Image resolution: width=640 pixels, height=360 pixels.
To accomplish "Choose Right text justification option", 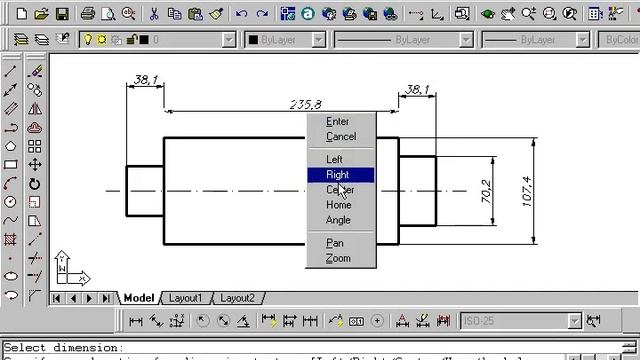I will pos(340,175).
